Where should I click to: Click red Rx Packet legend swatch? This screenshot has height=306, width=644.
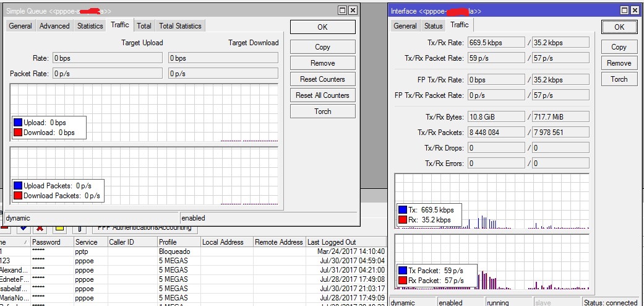point(403,281)
